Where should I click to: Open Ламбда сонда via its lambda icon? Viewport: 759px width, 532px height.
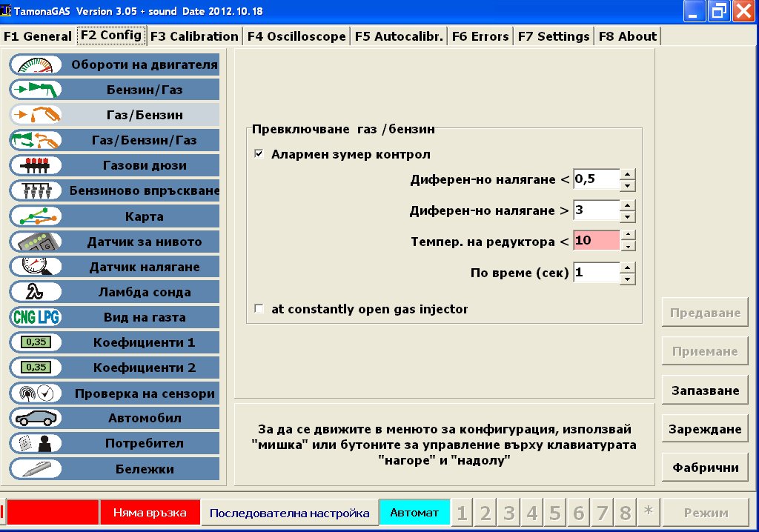[x=36, y=292]
